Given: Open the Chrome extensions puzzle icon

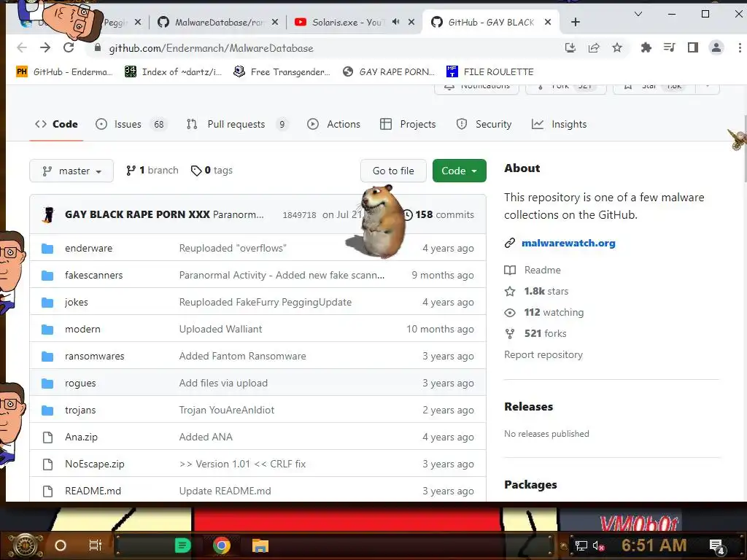Looking at the screenshot, I should (x=646, y=47).
